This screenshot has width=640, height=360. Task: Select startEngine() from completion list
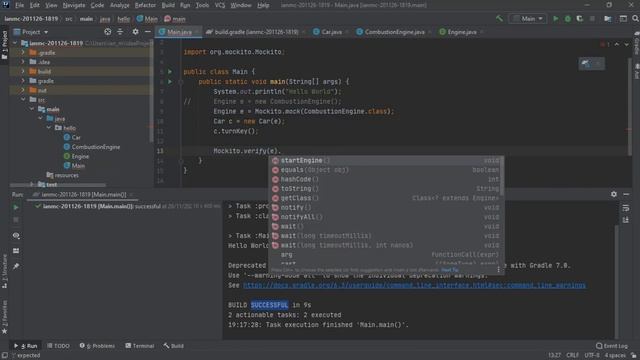(386, 161)
